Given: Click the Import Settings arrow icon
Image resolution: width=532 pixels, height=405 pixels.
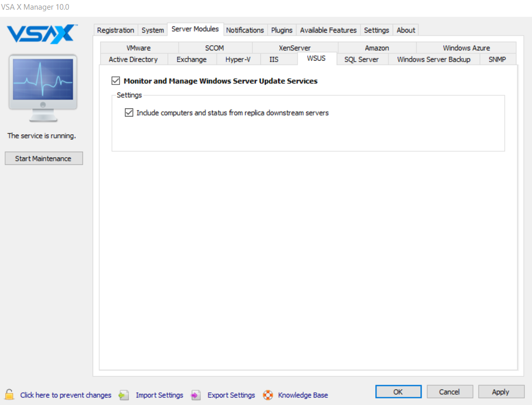Looking at the screenshot, I should [124, 395].
